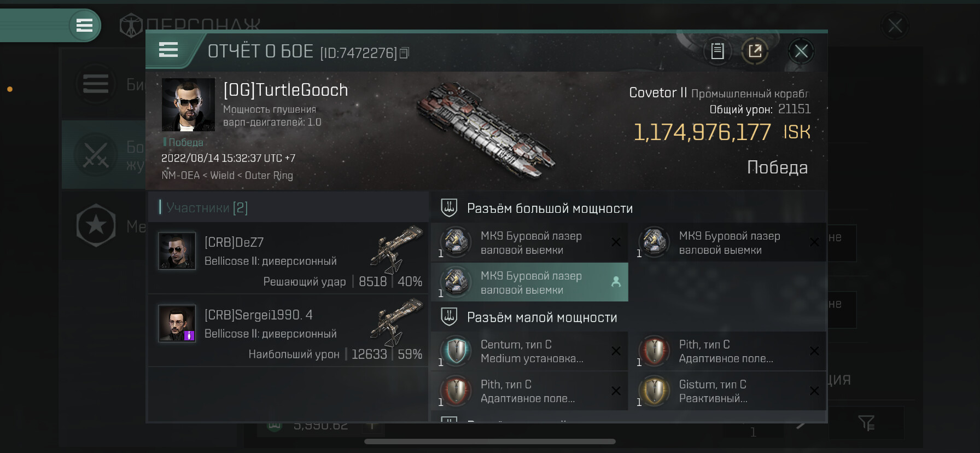Select the first Pith type C adaptive module
Screen dimensions: 980x453
(x=654, y=351)
